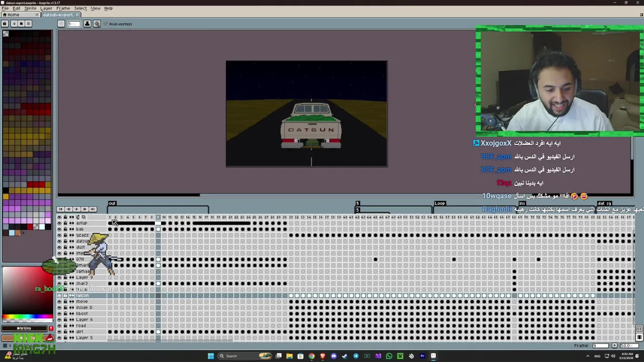Toggle visibility of Layer 6
This screenshot has width=644, height=362.
point(59,320)
